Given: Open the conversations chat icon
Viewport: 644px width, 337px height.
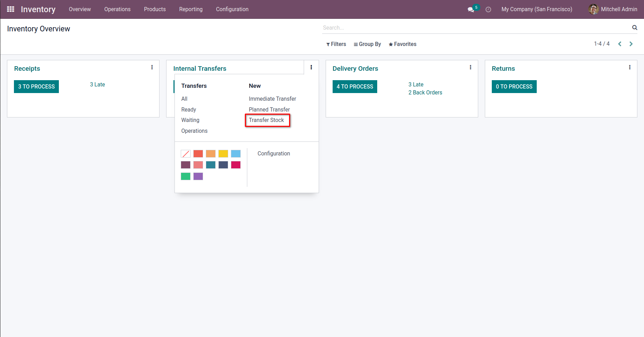Looking at the screenshot, I should [471, 9].
